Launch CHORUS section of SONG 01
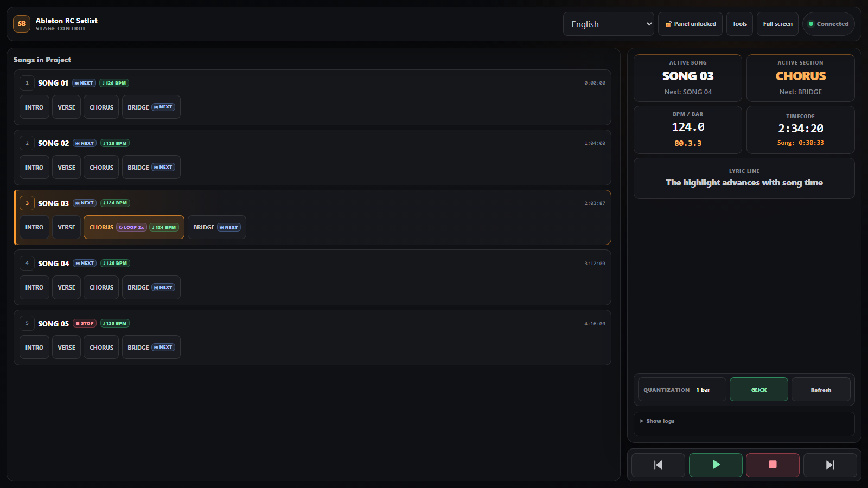This screenshot has width=868, height=488. click(101, 107)
